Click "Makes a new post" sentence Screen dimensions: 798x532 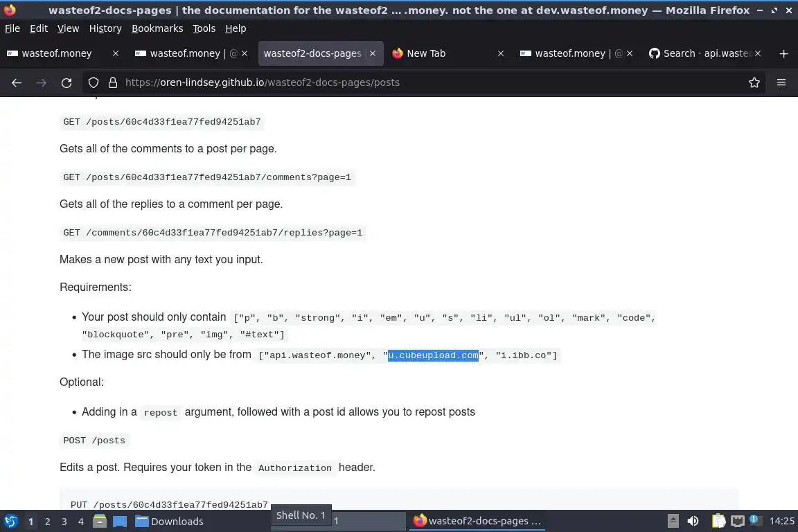(x=161, y=259)
